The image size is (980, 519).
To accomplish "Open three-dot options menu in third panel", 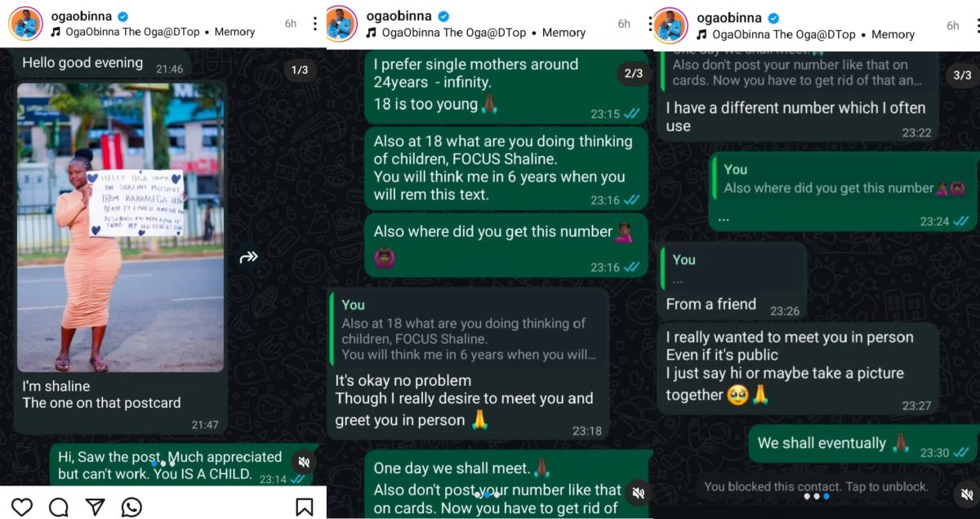I will (976, 25).
